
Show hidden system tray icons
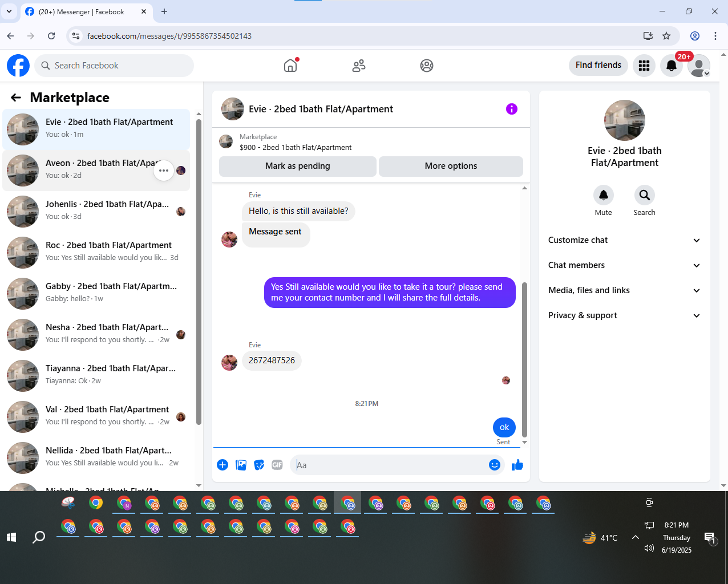coord(635,537)
